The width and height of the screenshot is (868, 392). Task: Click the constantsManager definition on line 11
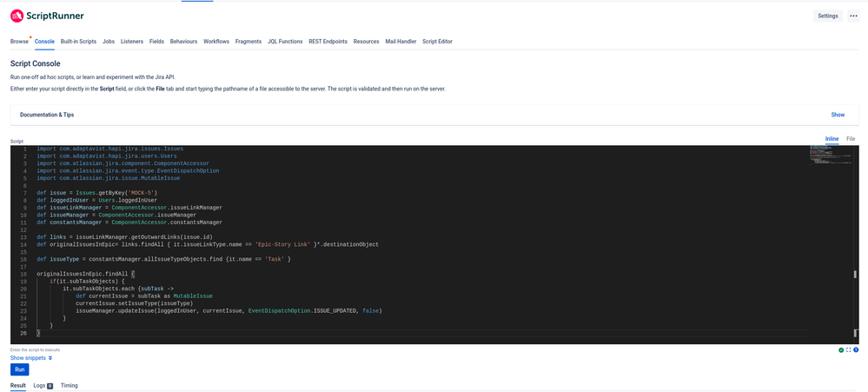coord(129,222)
